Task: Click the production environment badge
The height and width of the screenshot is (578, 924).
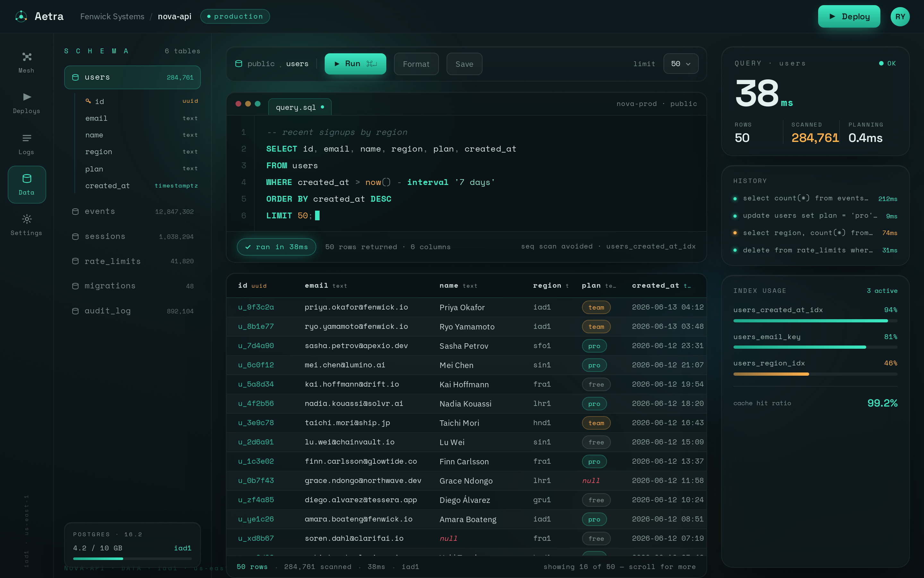Action: pyautogui.click(x=235, y=16)
